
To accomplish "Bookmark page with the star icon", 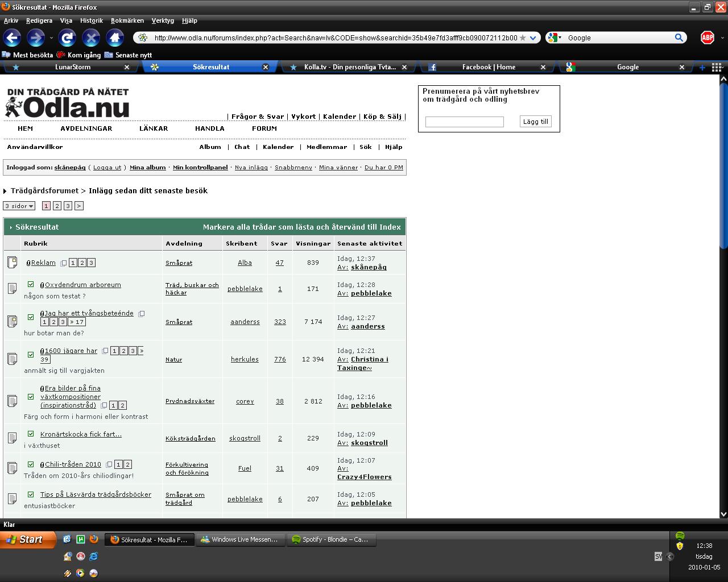I will pos(523,38).
